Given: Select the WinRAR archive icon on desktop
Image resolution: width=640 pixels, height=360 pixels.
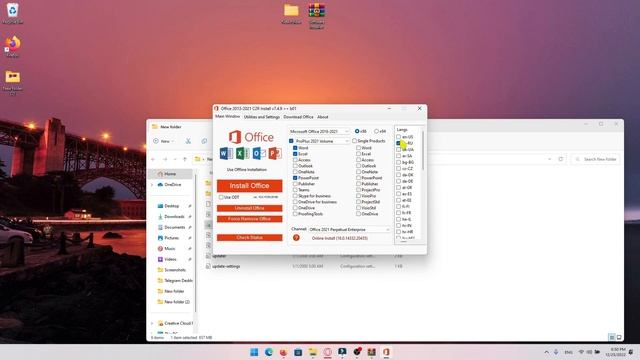Looking at the screenshot, I should tap(317, 15).
